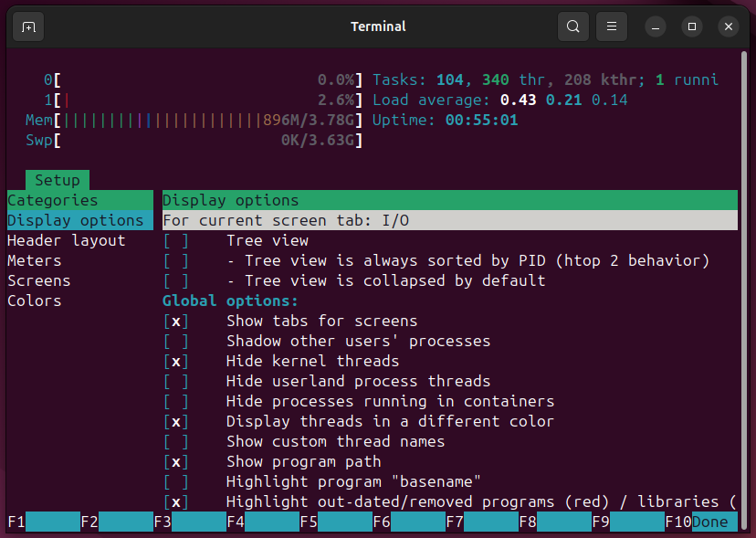The image size is (756, 538).
Task: Select Colors category
Action: [x=34, y=301]
